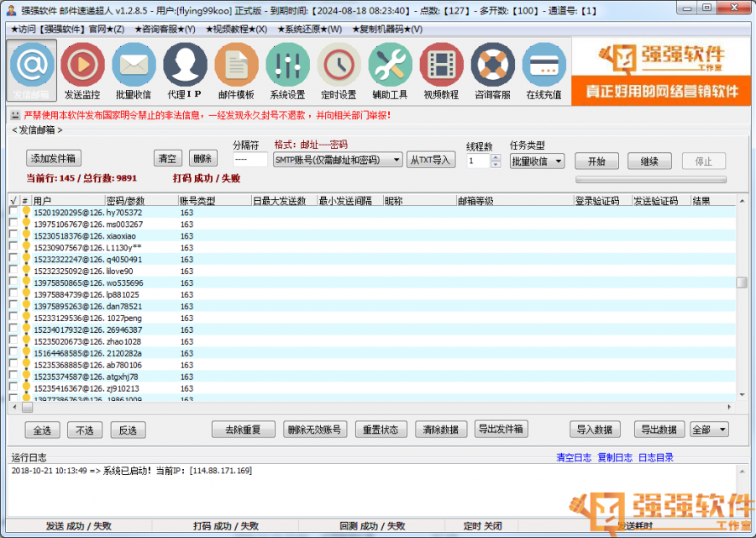Open 系统设置 sliders icon

(287, 66)
